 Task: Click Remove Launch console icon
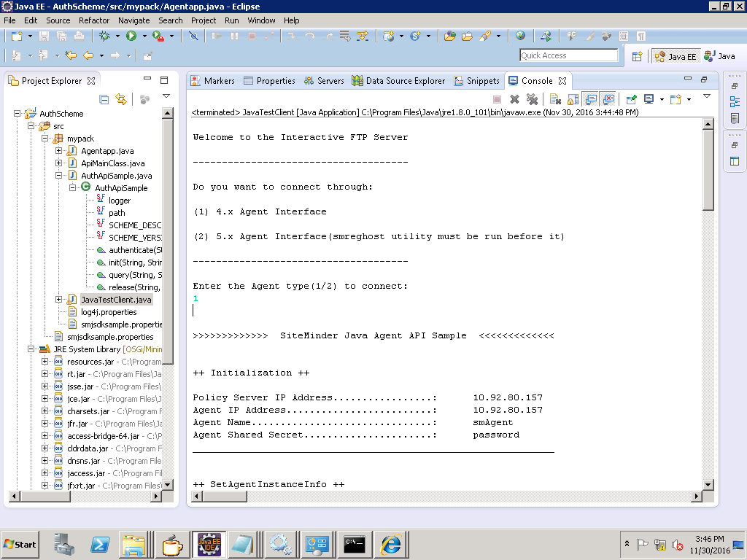pos(514,99)
